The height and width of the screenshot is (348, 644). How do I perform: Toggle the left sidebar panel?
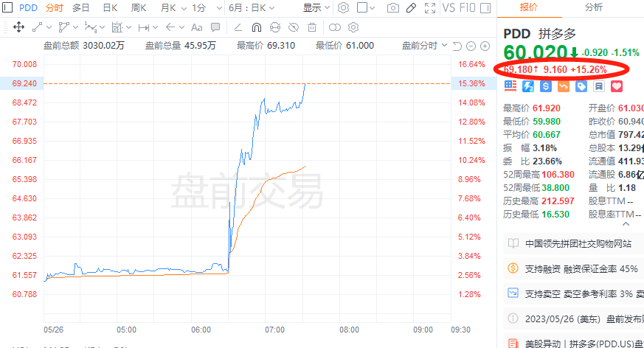[x=7, y=7]
